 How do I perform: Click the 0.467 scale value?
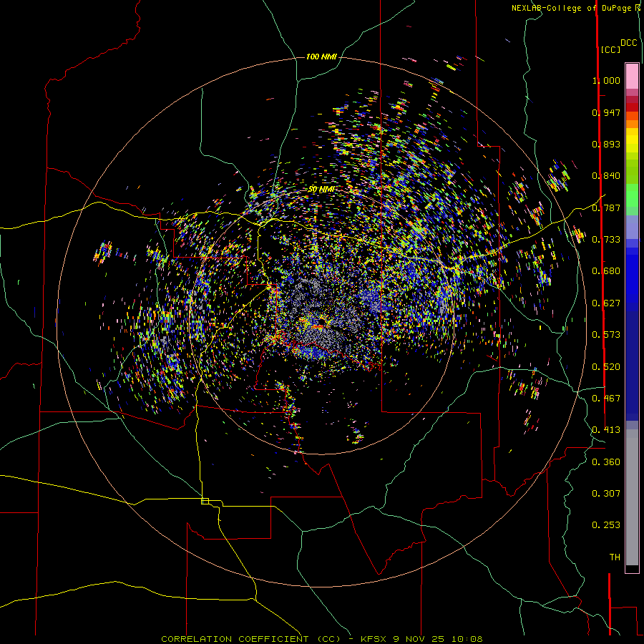(606, 399)
